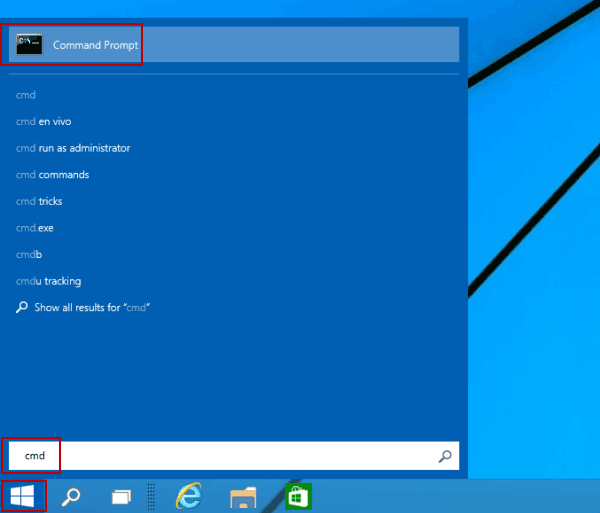Open the Windows Start button
Image resolution: width=600 pixels, height=513 pixels.
pos(23,496)
